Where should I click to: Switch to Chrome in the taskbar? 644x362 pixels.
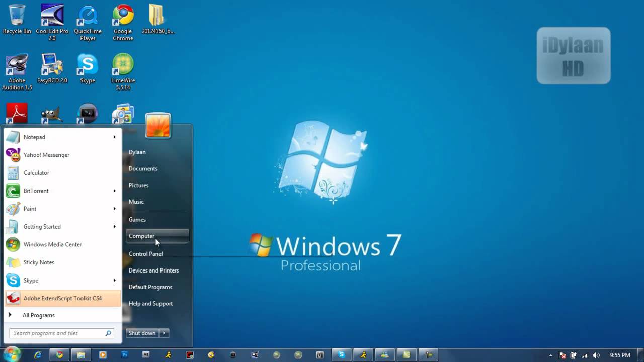click(x=59, y=355)
